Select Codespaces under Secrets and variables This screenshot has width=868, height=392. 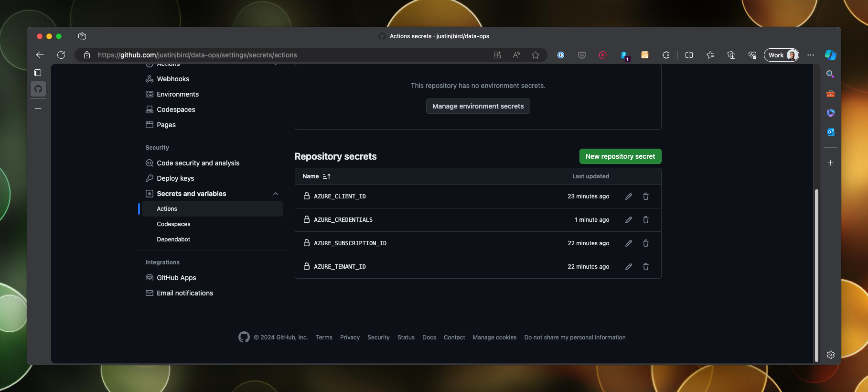click(173, 224)
